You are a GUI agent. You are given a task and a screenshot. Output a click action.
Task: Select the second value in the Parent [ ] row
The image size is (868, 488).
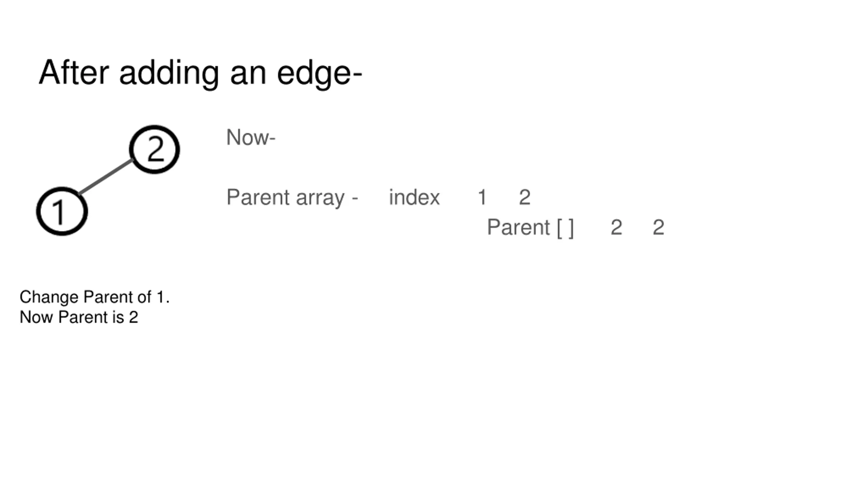click(658, 227)
